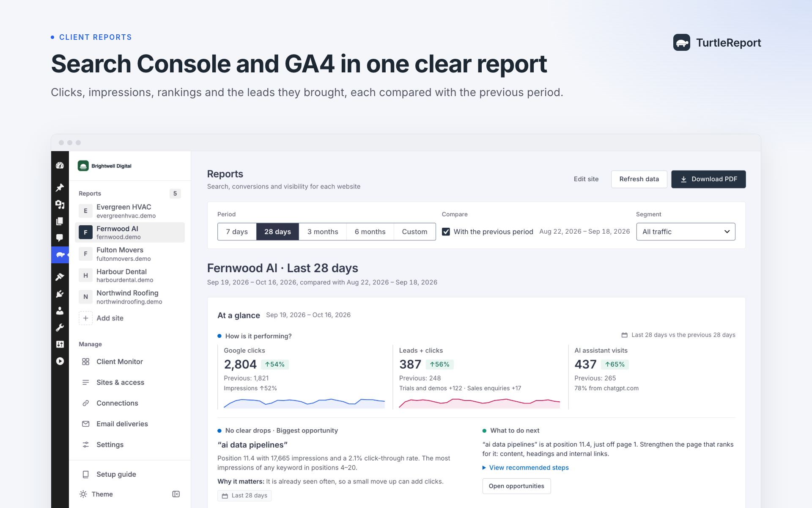
Task: Open Tools wrench icon
Action: pyautogui.click(x=60, y=328)
